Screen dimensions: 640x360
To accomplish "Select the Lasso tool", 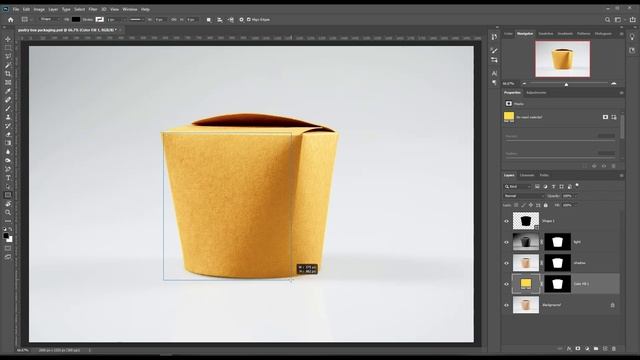I will point(8,56).
